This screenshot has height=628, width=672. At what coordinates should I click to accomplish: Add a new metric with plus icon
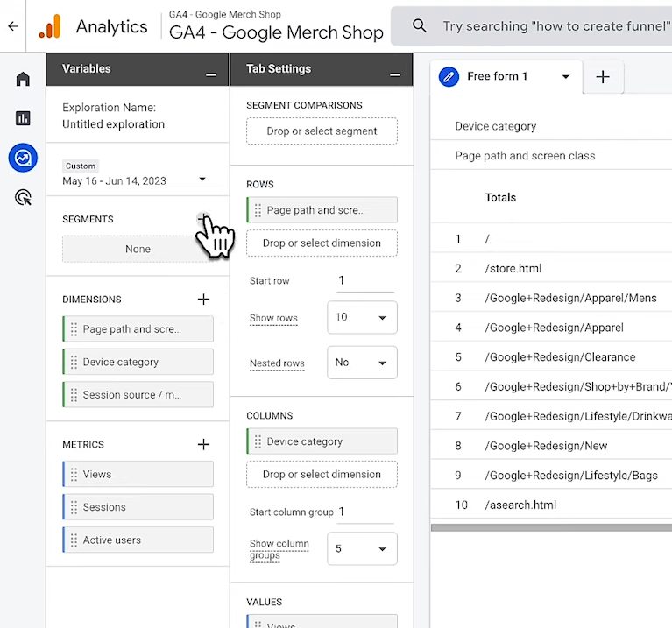tap(203, 444)
